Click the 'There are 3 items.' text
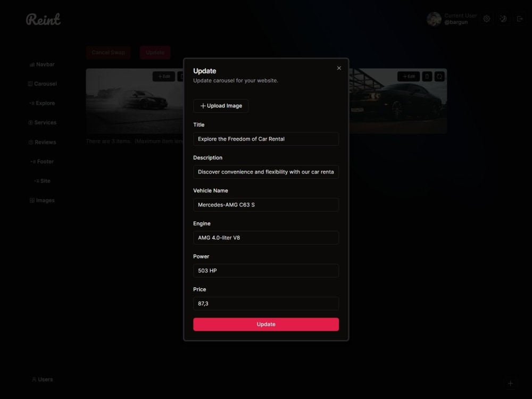The image size is (532, 399). [109, 141]
